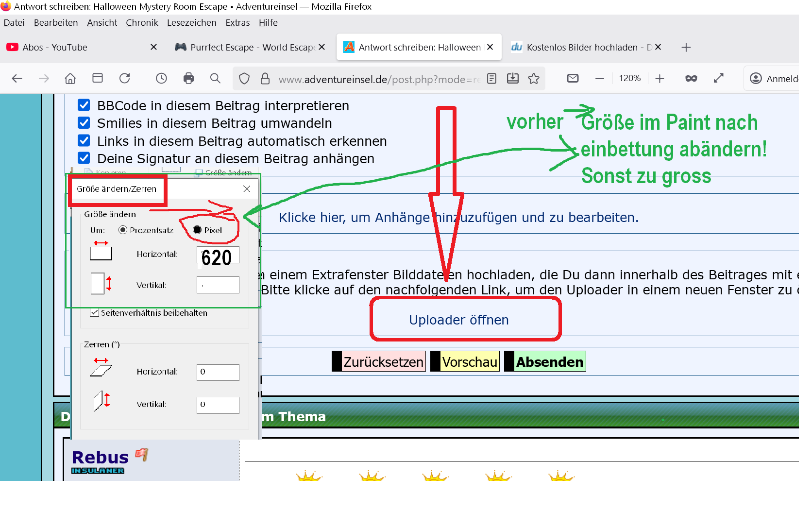Open a new browser tab
The height and width of the screenshot is (512, 812).
pyautogui.click(x=686, y=47)
